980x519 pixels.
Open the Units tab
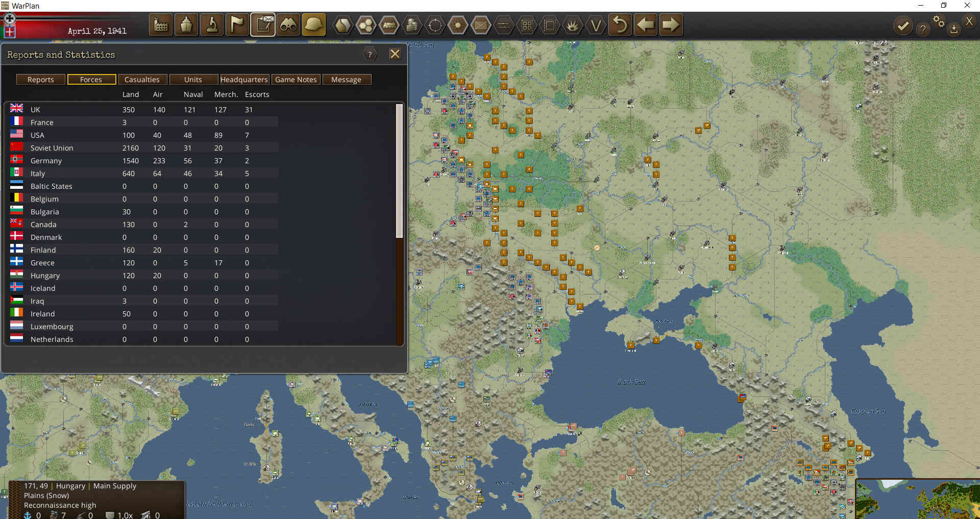click(x=193, y=80)
